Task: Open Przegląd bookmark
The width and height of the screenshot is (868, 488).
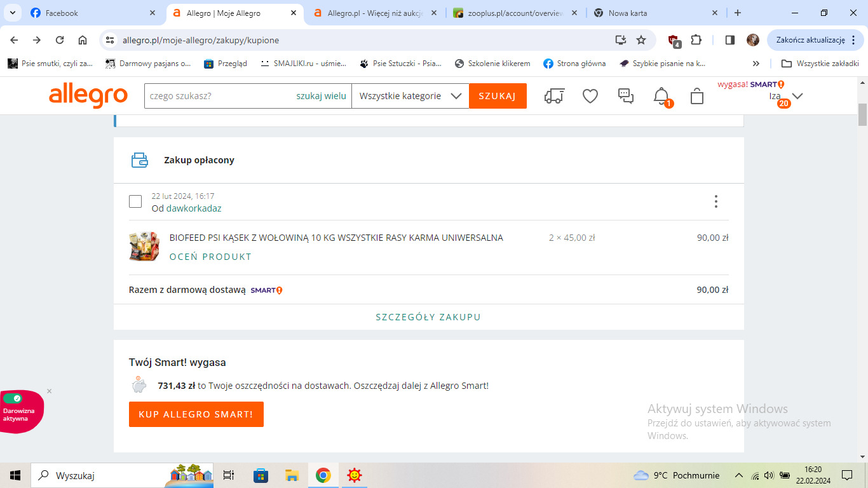Action: (226, 64)
